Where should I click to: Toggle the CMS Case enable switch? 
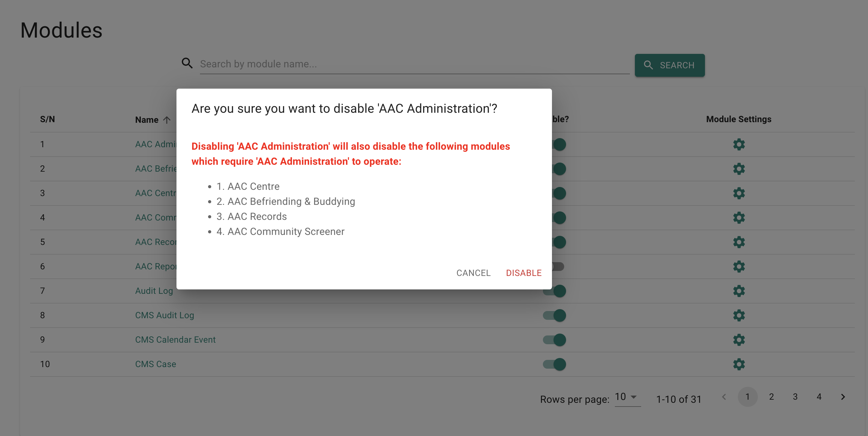(x=554, y=364)
